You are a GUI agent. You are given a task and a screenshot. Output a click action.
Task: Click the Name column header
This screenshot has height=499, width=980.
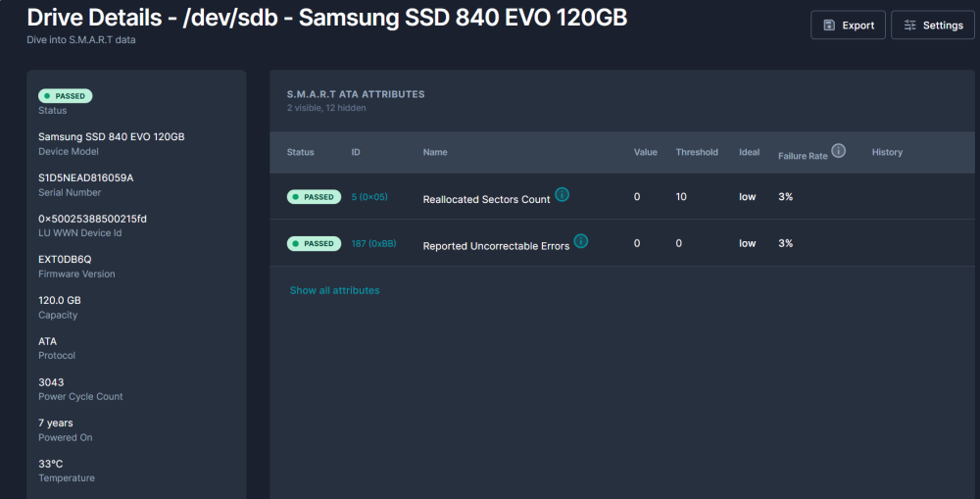click(435, 152)
